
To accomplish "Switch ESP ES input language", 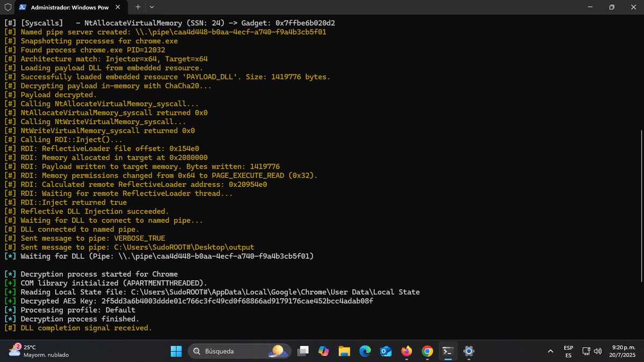I will (x=568, y=351).
